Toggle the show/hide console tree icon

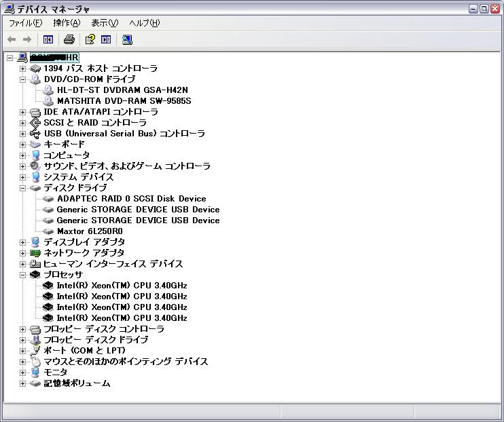[x=48, y=40]
